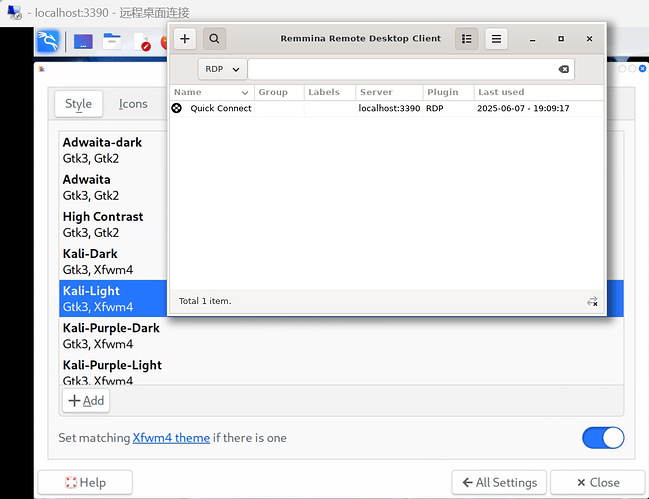This screenshot has height=499, width=649.
Task: Open the RDP protocol dropdown
Action: point(223,69)
